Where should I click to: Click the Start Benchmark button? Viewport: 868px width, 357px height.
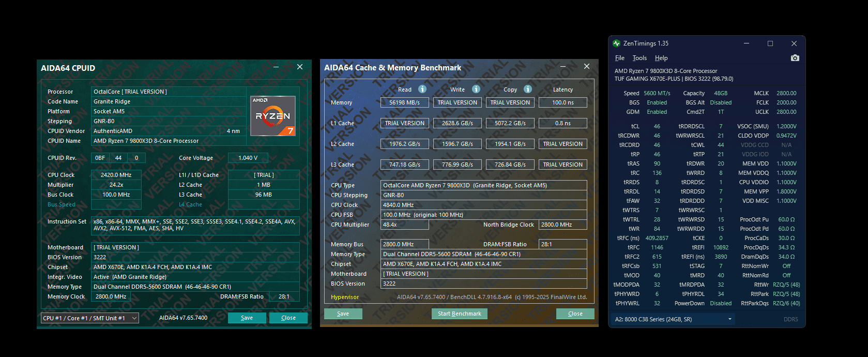[x=460, y=314]
